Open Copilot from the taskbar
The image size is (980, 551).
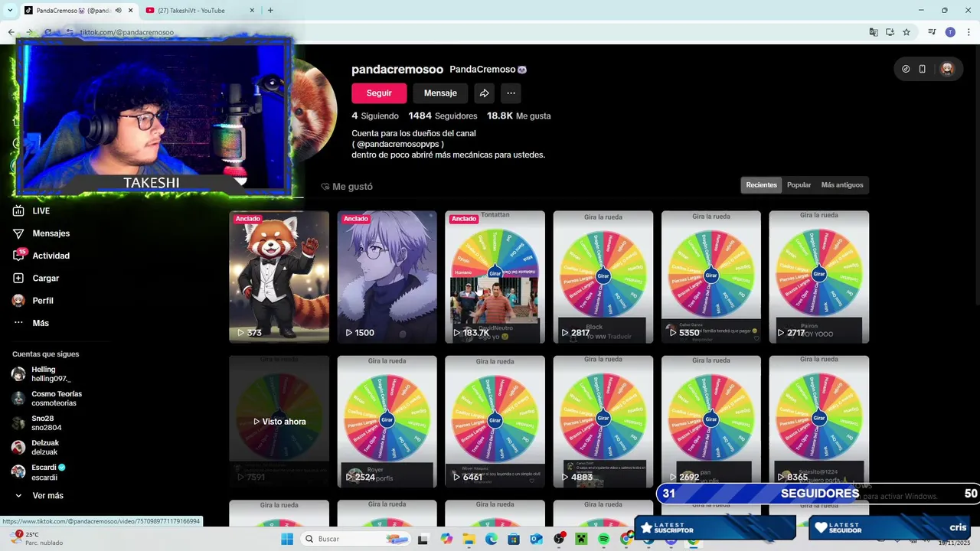[x=446, y=539]
